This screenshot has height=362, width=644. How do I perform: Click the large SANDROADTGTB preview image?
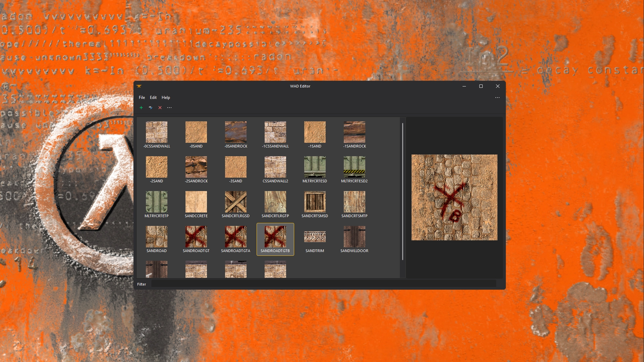click(x=454, y=197)
